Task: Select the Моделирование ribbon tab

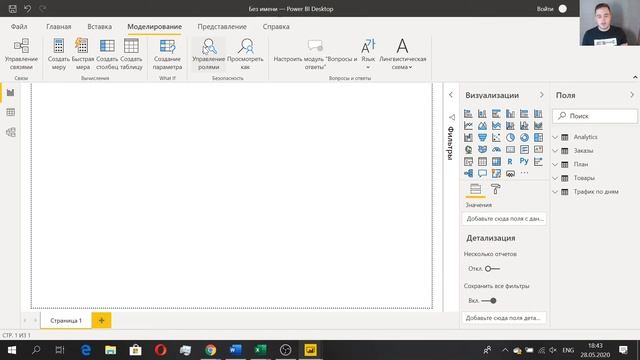Action: [x=154, y=27]
